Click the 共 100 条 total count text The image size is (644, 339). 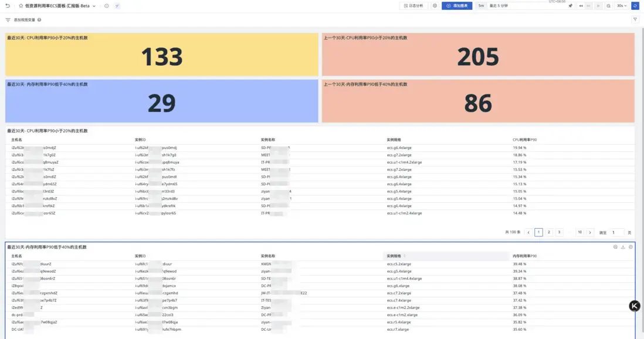513,233
